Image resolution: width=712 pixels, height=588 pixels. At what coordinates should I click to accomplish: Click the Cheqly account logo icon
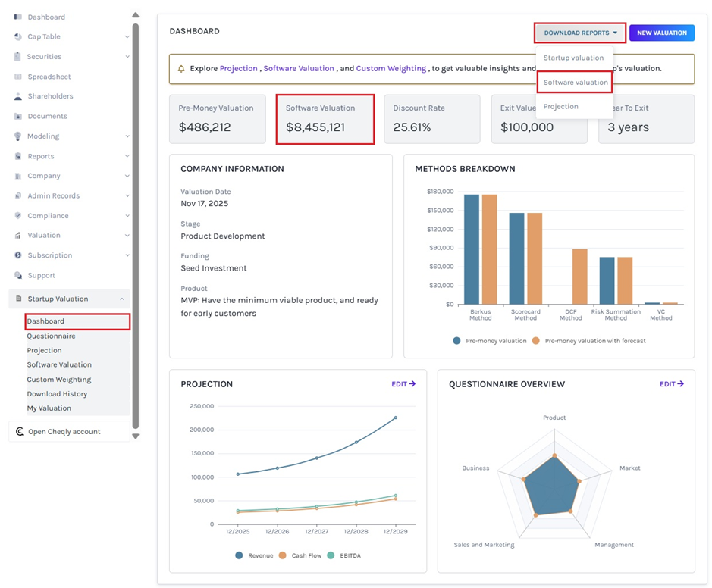(18, 432)
